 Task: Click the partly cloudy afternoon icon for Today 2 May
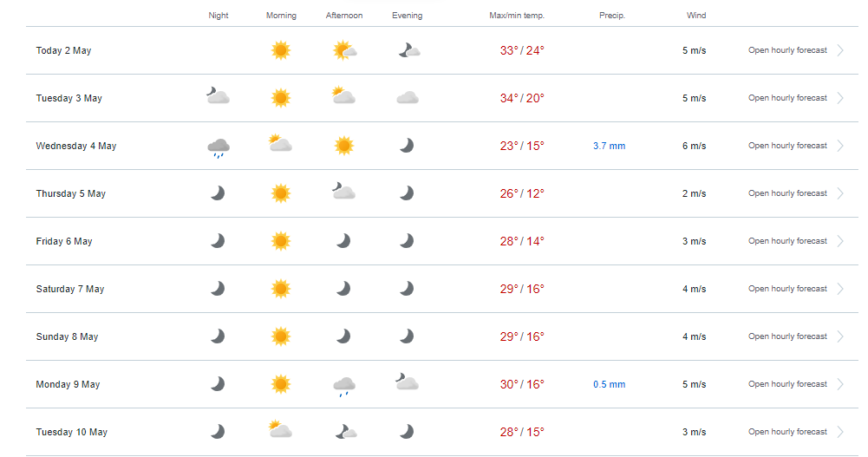tap(344, 50)
